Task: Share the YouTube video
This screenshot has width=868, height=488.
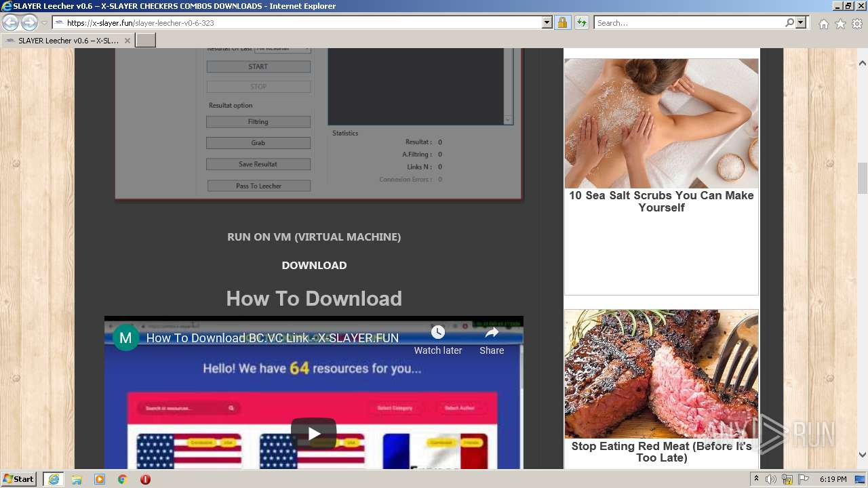Action: [x=492, y=340]
